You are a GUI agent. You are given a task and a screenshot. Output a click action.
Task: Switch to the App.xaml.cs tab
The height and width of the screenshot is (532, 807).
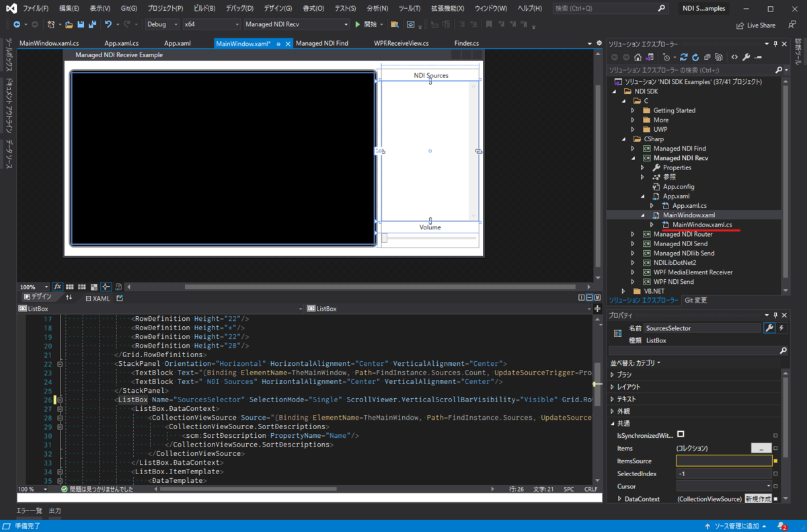[x=122, y=43]
